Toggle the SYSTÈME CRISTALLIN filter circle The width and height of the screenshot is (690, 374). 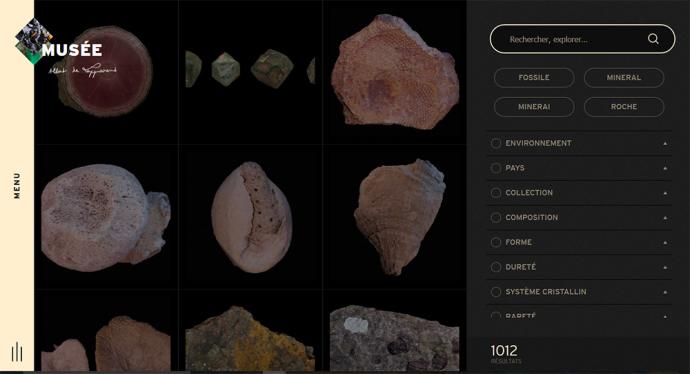[496, 292]
